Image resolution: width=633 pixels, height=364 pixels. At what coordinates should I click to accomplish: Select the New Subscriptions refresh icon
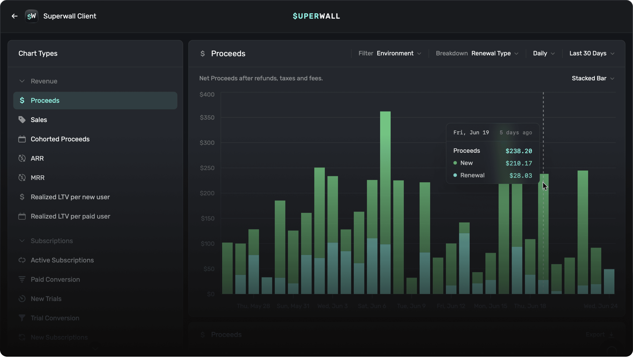coord(22,337)
